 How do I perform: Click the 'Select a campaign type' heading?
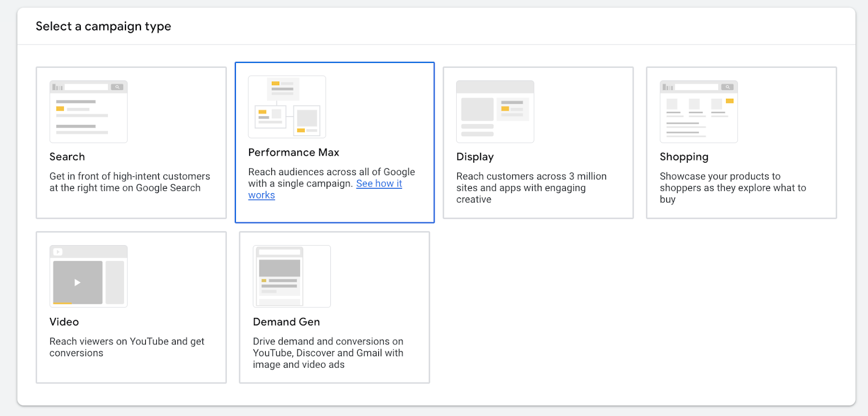(104, 27)
